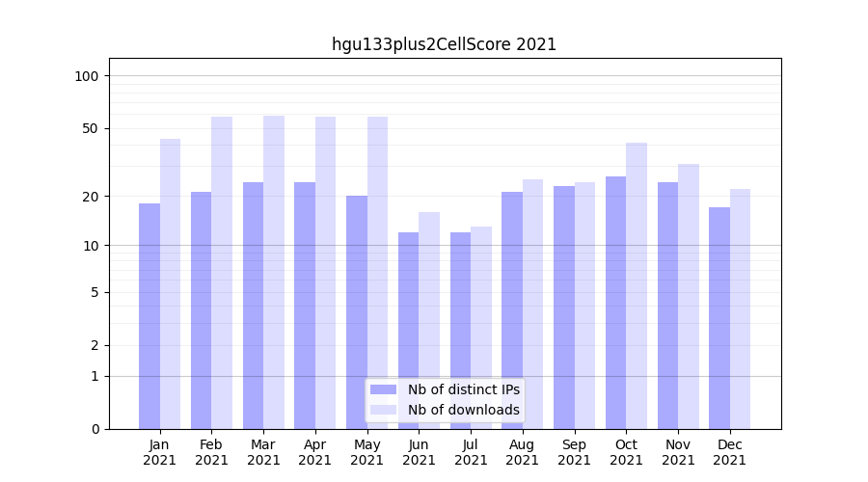Click the 'Nb of downloads' legend swatch
868x482 pixels.
[x=383, y=410]
